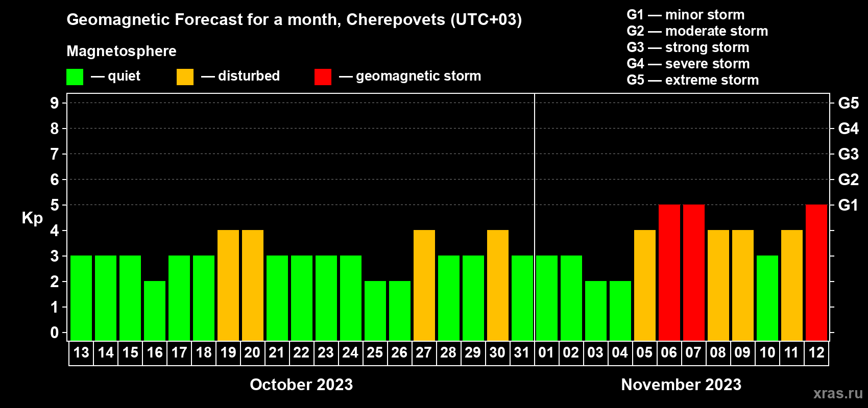The width and height of the screenshot is (868, 408).
Task: Select the orange bar for November 05
Action: pyautogui.click(x=645, y=285)
